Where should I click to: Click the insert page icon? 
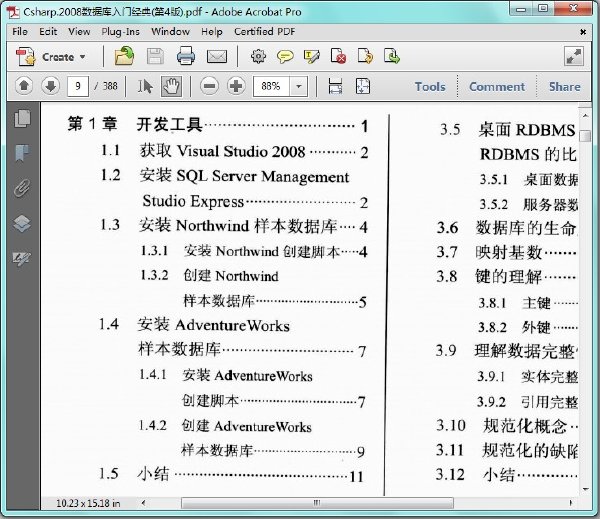392,56
